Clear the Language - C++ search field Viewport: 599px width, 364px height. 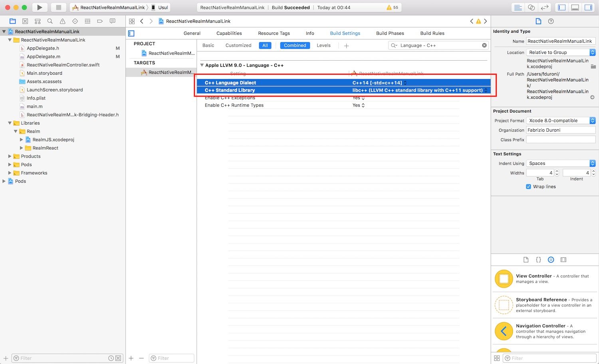coord(484,45)
